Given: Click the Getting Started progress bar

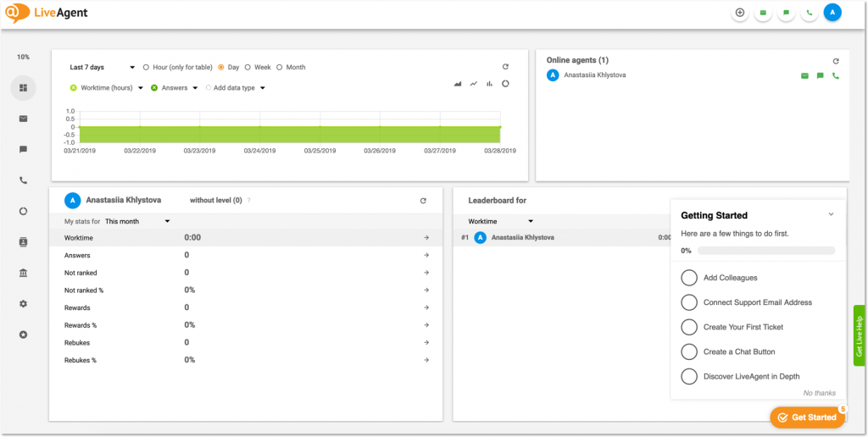Looking at the screenshot, I should (x=766, y=251).
